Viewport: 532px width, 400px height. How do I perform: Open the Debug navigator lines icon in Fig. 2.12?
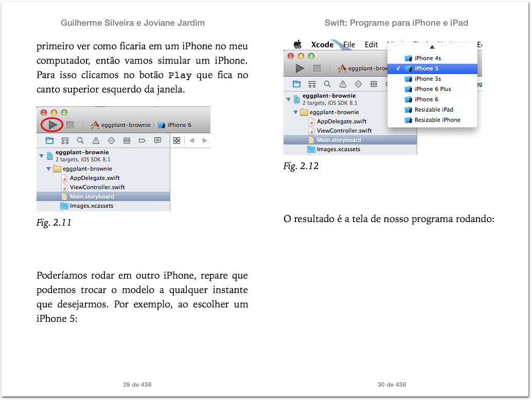tap(374, 84)
